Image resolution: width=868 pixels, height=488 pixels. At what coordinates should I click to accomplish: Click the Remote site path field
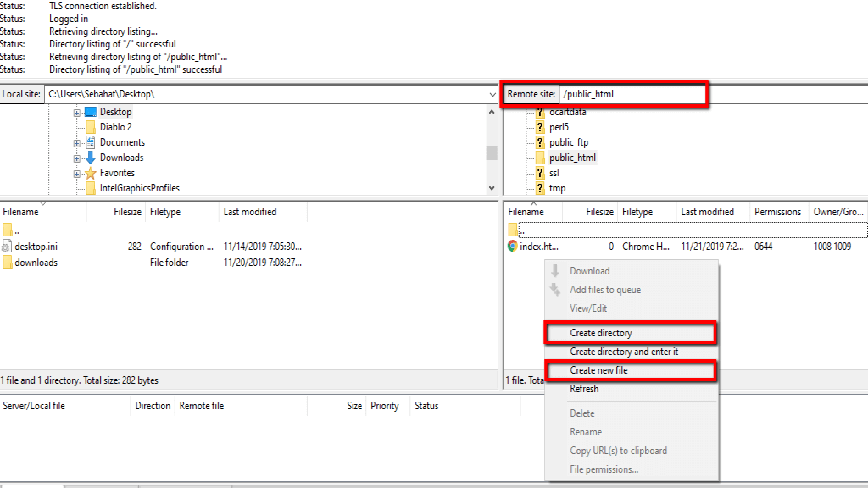pyautogui.click(x=632, y=94)
